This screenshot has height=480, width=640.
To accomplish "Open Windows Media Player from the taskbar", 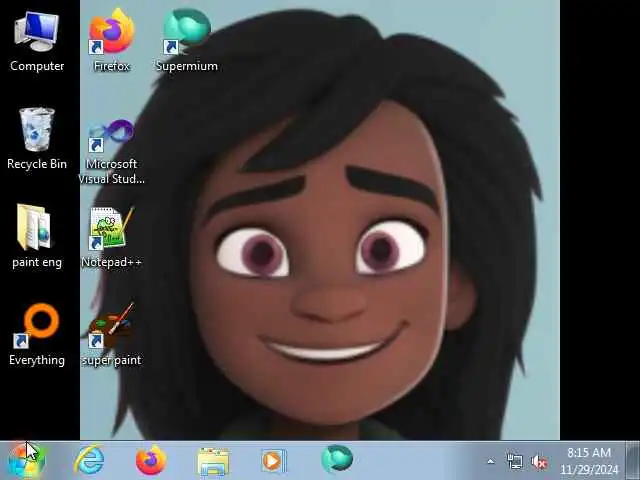I will tap(274, 460).
